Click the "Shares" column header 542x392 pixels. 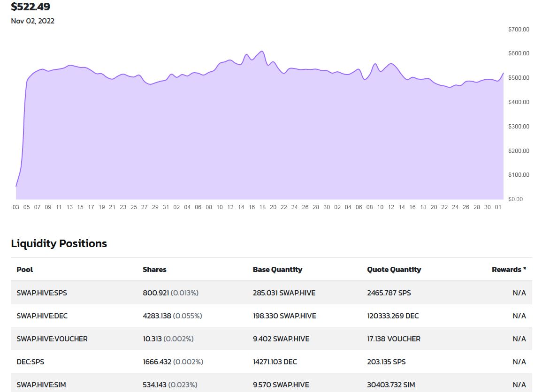point(154,270)
